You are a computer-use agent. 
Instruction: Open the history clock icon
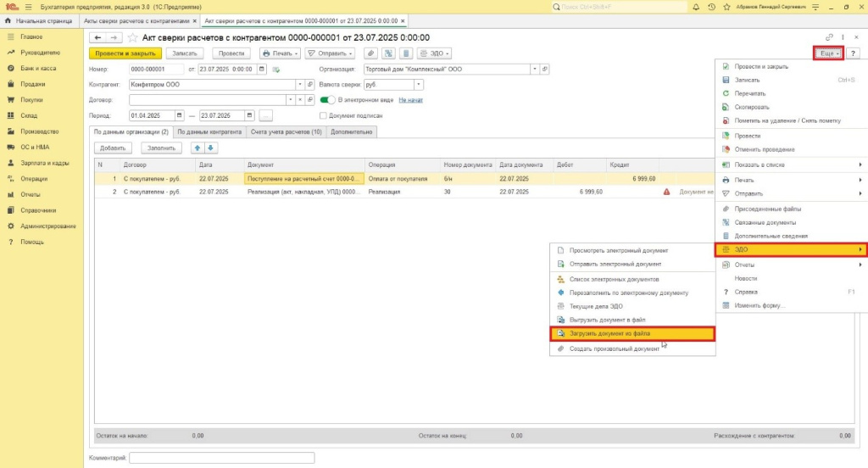tap(710, 7)
